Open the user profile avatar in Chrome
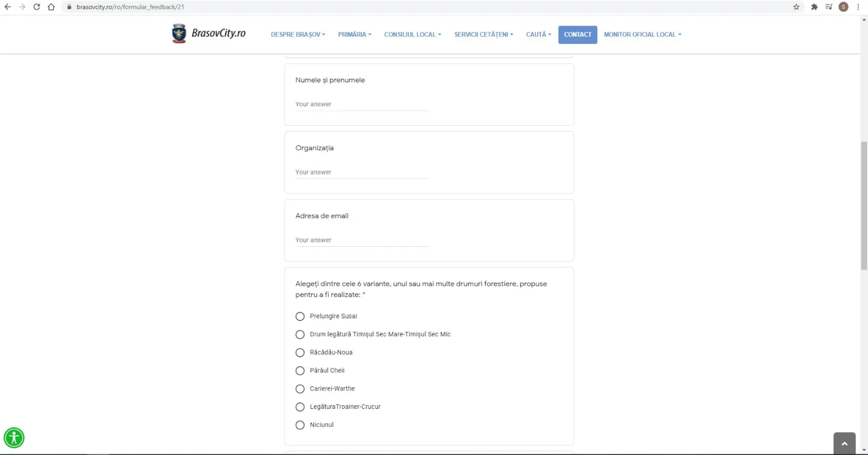The image size is (868, 455). coord(843,7)
